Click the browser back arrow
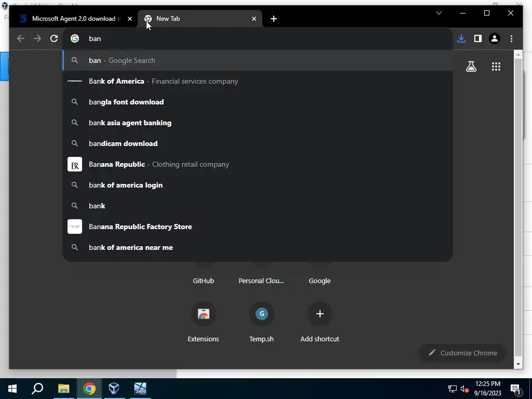The height and width of the screenshot is (399, 532). point(21,38)
